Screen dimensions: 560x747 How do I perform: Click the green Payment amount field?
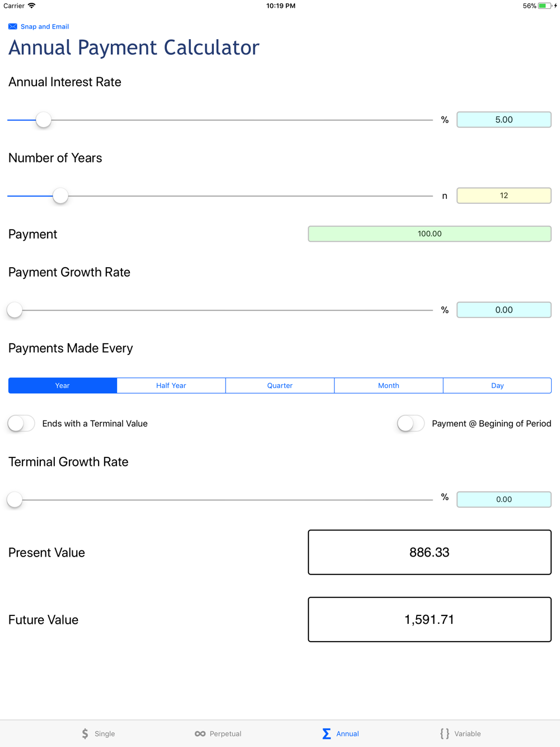pyautogui.click(x=429, y=234)
